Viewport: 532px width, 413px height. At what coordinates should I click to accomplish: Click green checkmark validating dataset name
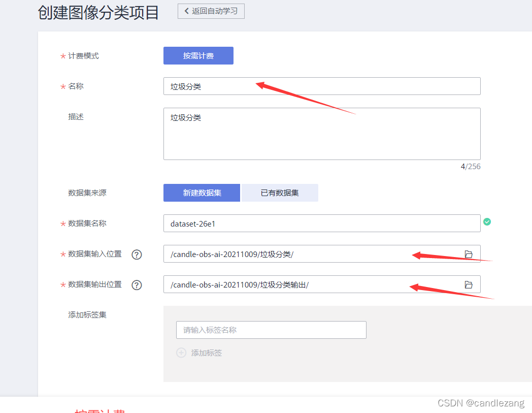[487, 221]
